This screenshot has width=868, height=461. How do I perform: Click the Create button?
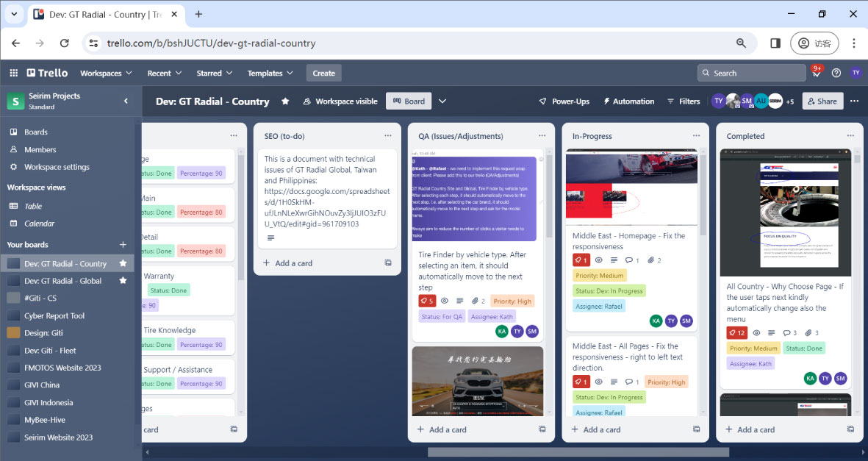coord(323,73)
